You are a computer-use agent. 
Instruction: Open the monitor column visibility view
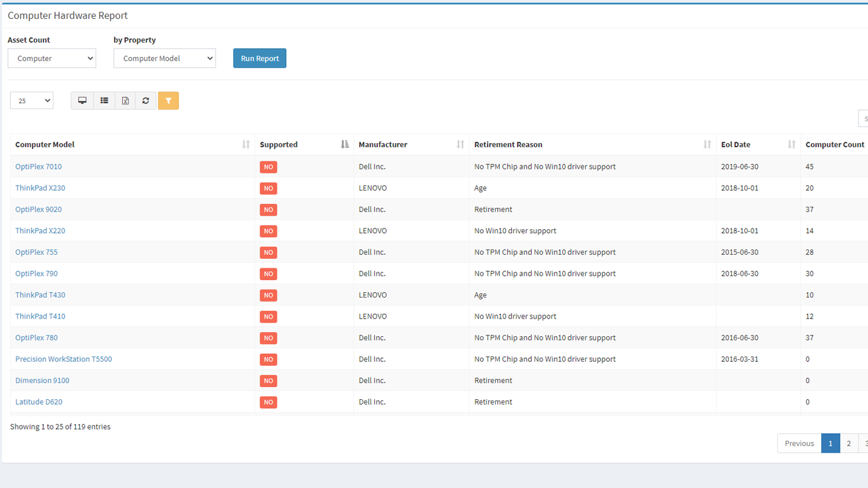[x=82, y=100]
